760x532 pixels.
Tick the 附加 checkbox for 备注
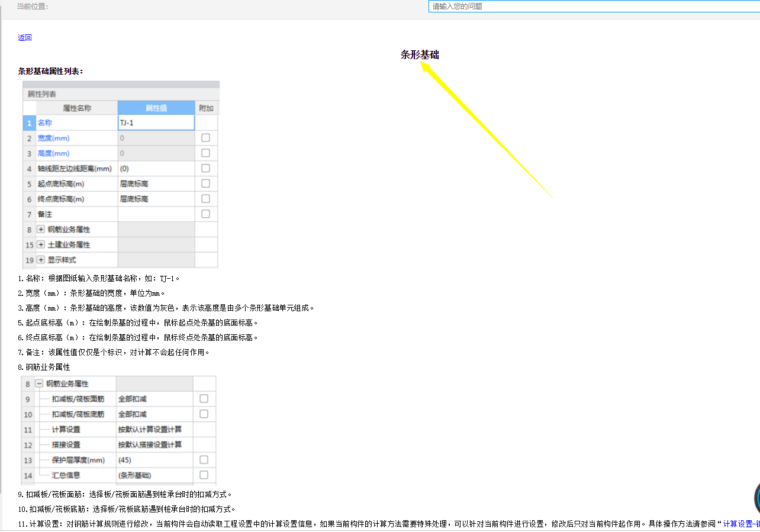click(x=205, y=214)
